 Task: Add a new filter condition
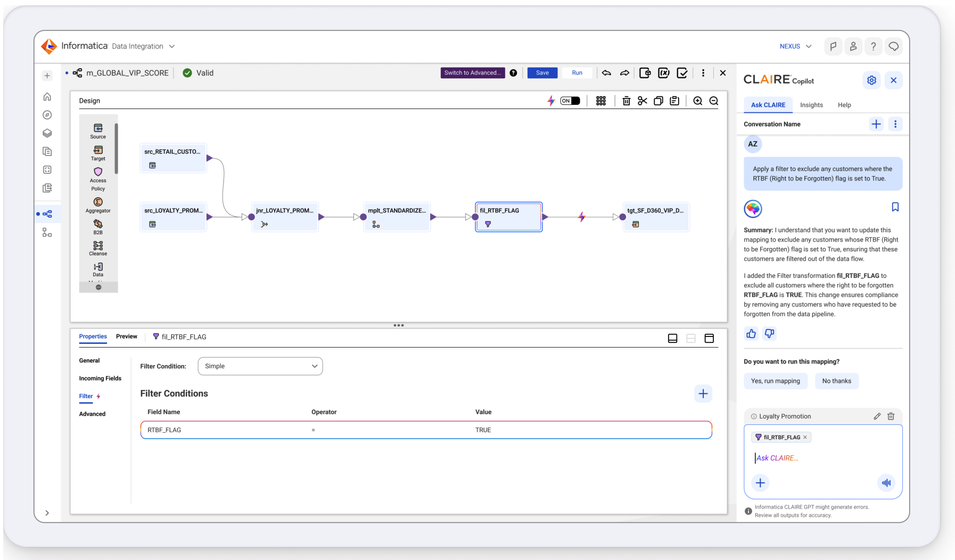click(x=703, y=393)
